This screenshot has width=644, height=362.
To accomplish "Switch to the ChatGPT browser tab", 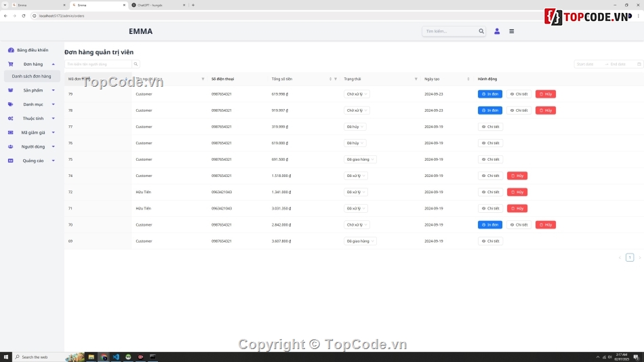I will pyautogui.click(x=156, y=5).
